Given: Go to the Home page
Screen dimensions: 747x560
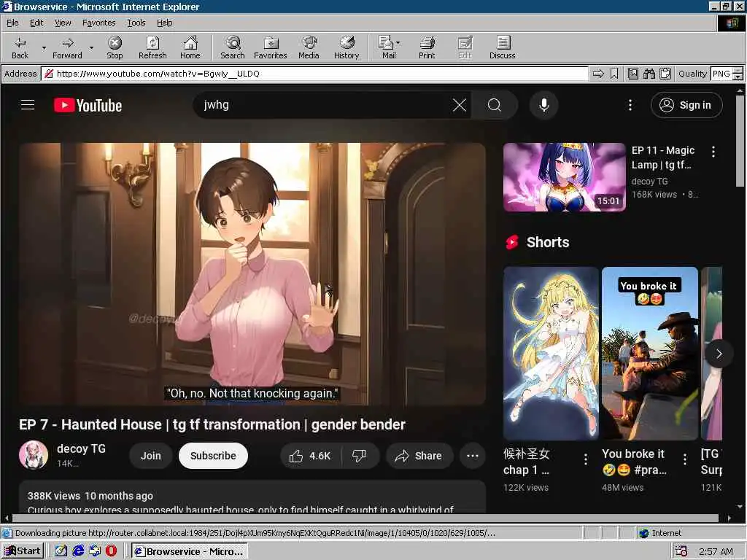Looking at the screenshot, I should (190, 47).
